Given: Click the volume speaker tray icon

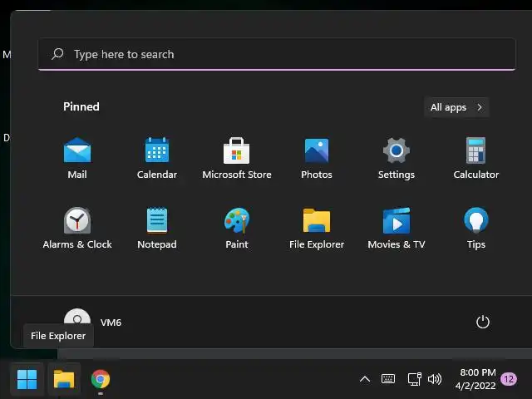Looking at the screenshot, I should pos(435,379).
